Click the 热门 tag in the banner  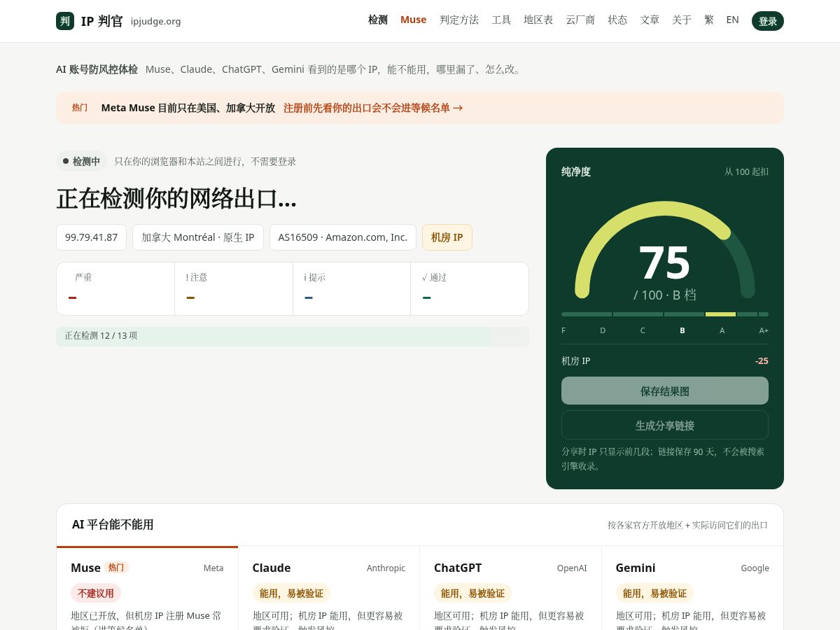80,108
